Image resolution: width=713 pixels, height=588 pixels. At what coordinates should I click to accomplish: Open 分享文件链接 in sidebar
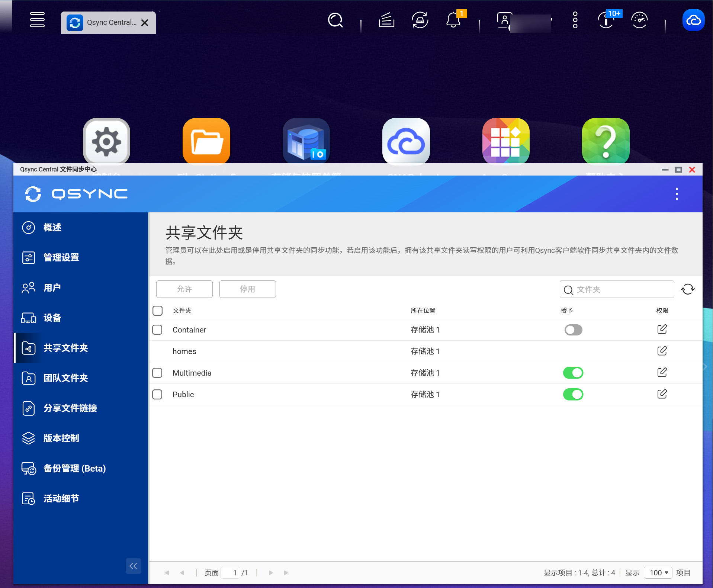[x=81, y=408]
